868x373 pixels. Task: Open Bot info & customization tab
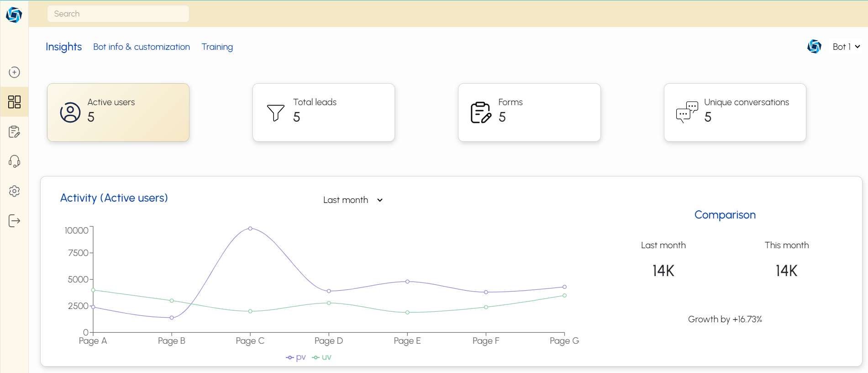click(142, 47)
